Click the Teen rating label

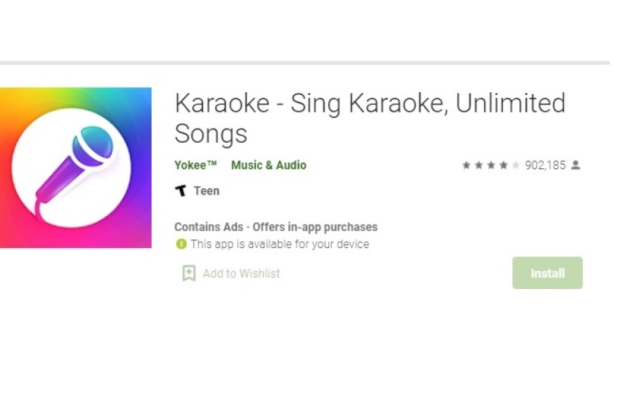click(x=206, y=191)
